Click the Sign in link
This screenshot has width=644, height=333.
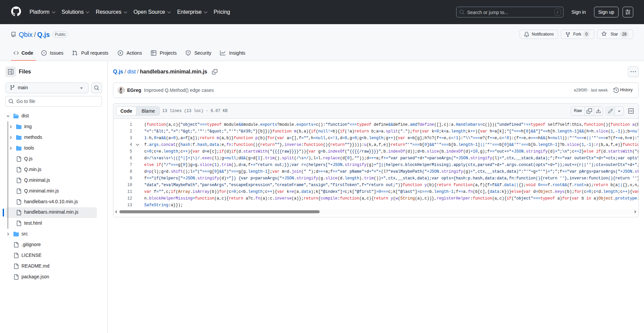coord(579,12)
